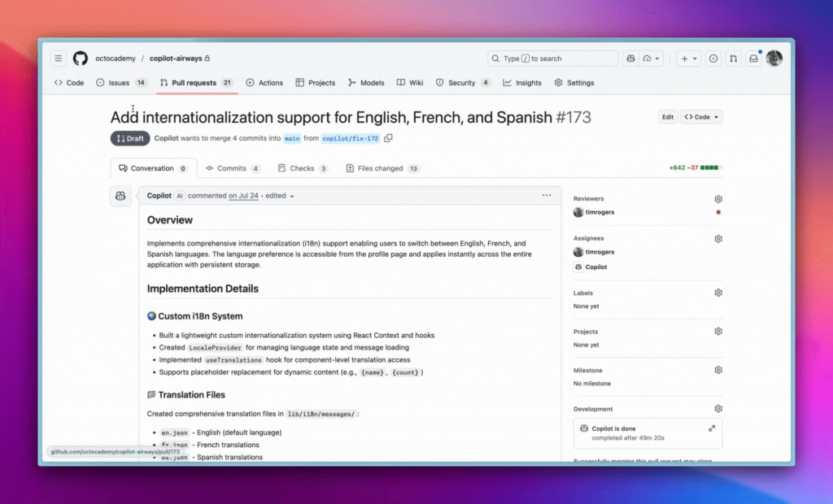The image size is (833, 504).
Task: Open the copilot/fix-172 branch link
Action: tap(351, 139)
